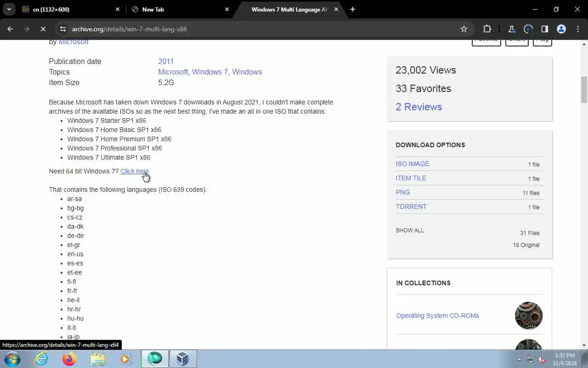The width and height of the screenshot is (588, 368).
Task: Open the Windows topic link
Action: point(247,72)
